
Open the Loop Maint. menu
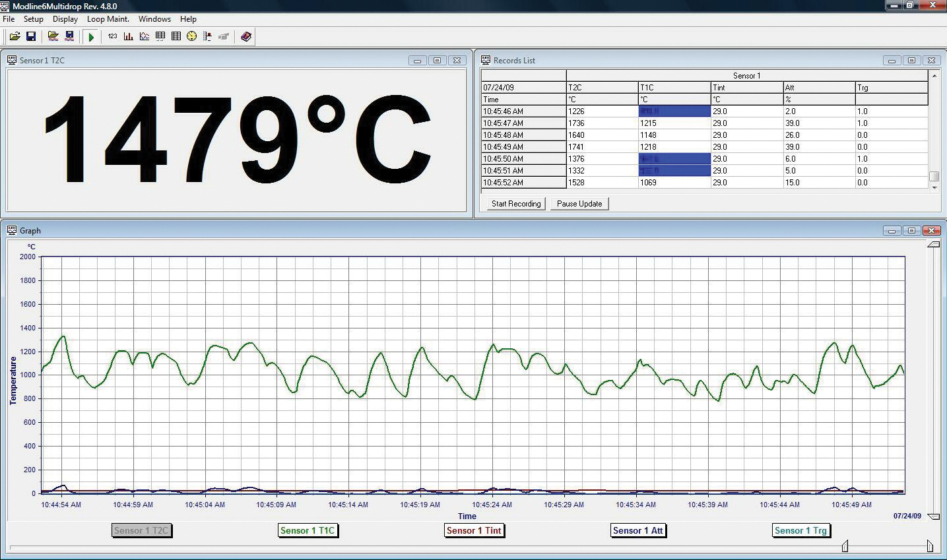click(x=108, y=19)
